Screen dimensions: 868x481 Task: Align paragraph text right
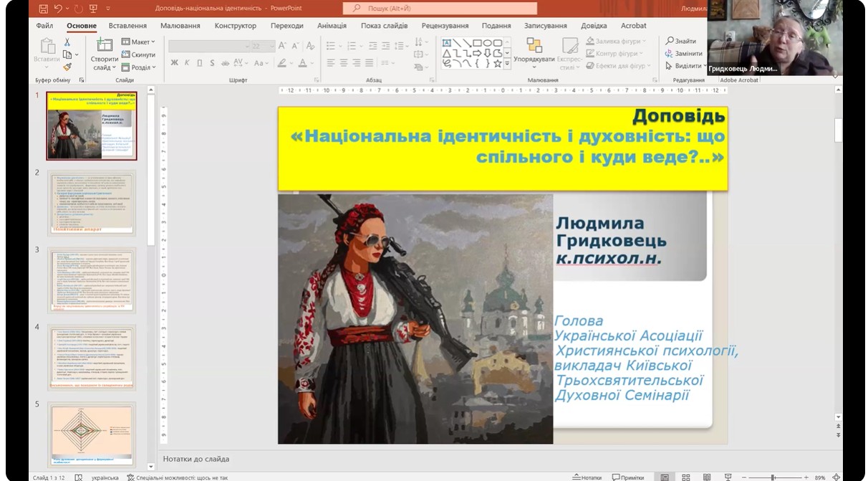click(357, 63)
